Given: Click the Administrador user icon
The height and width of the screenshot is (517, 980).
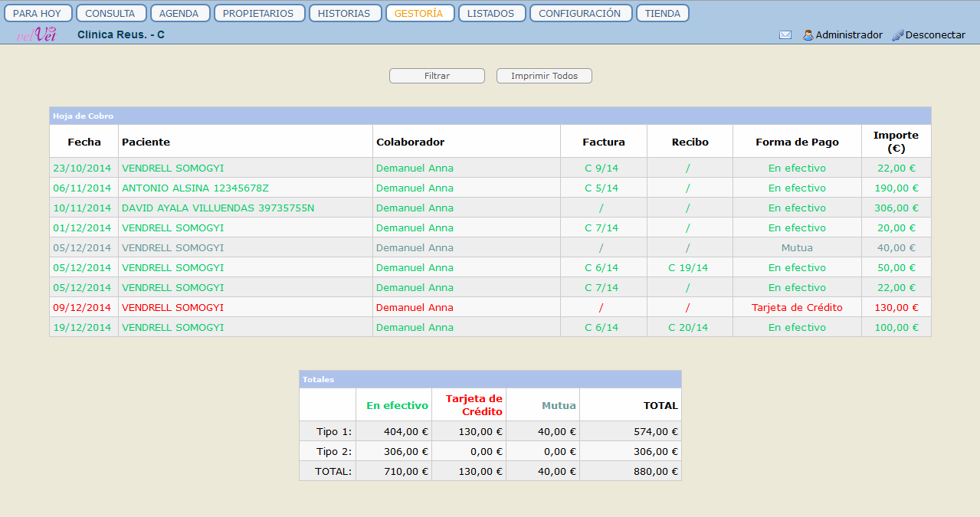Looking at the screenshot, I should tap(808, 35).
